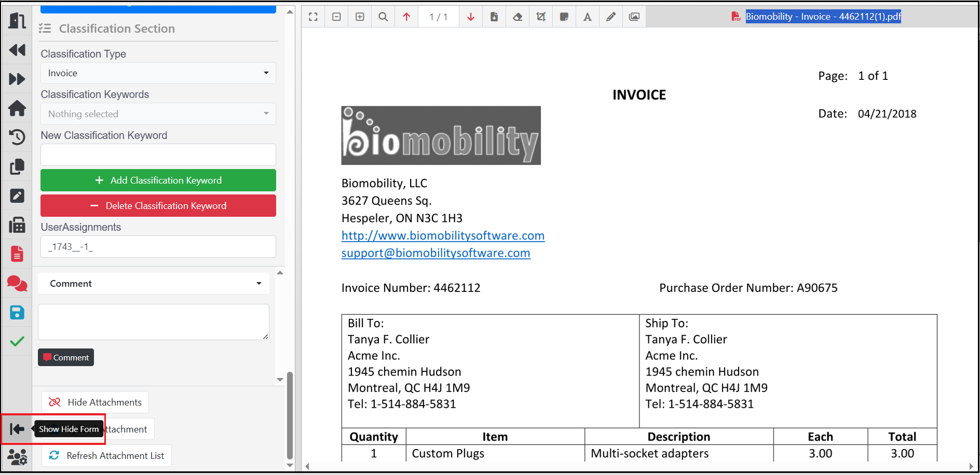Click the UserAssignments field

[158, 247]
